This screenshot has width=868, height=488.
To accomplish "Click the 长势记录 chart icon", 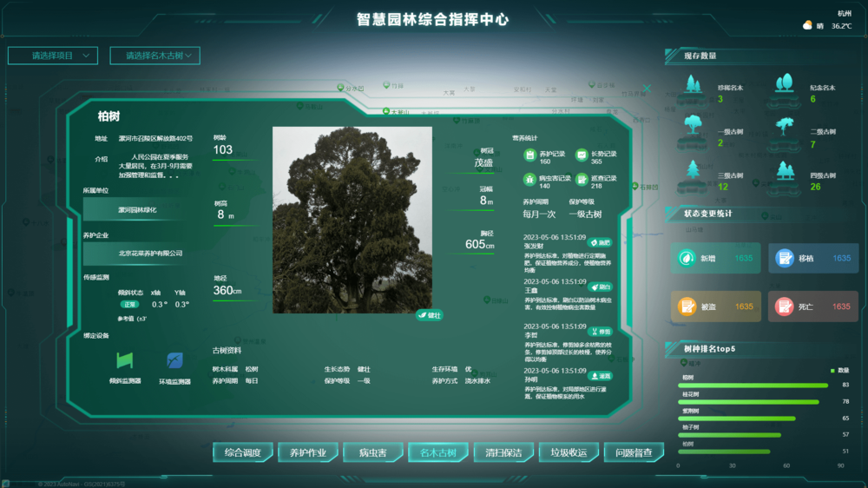I will [582, 155].
